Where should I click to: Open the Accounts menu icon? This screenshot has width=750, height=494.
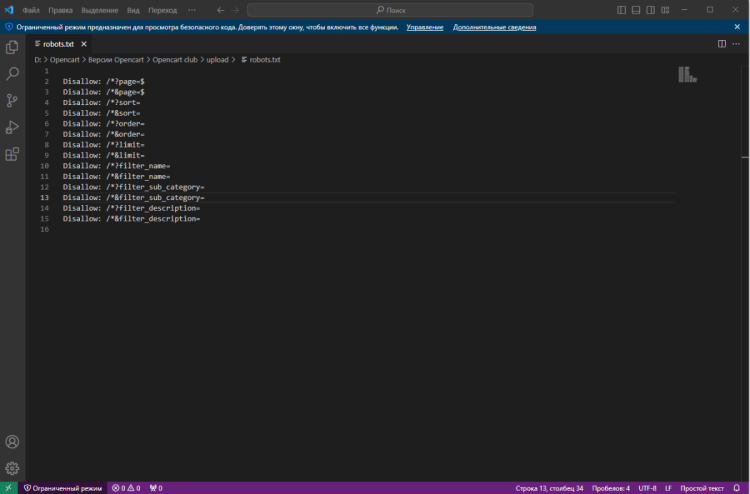tap(12, 442)
